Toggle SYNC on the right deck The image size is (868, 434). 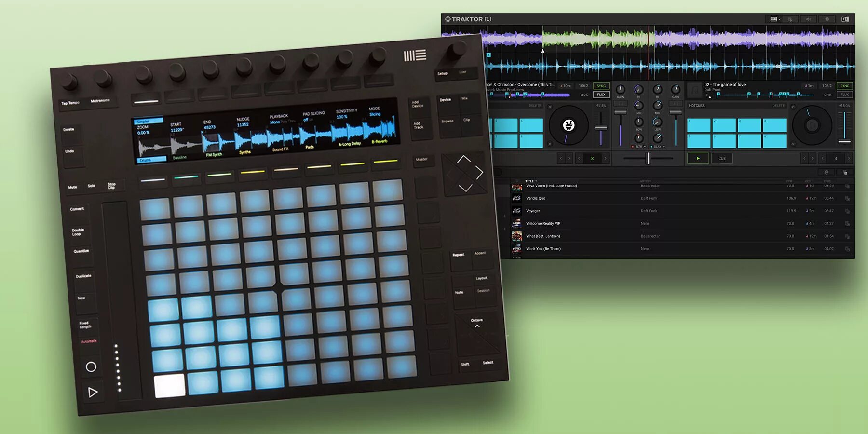coord(845,86)
